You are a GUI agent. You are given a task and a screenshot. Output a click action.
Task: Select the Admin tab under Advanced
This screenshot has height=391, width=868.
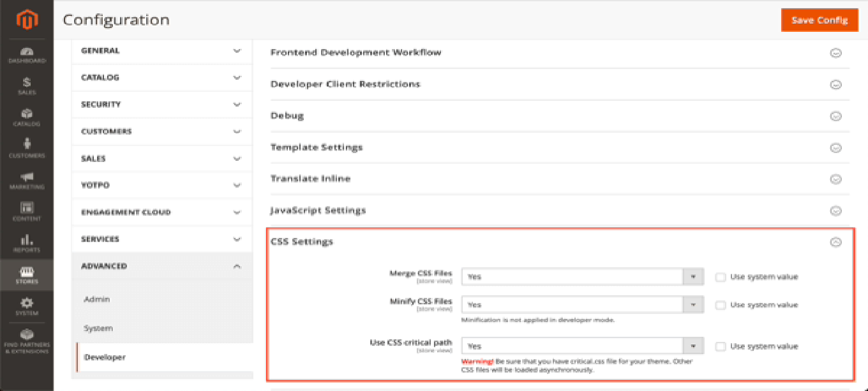97,299
